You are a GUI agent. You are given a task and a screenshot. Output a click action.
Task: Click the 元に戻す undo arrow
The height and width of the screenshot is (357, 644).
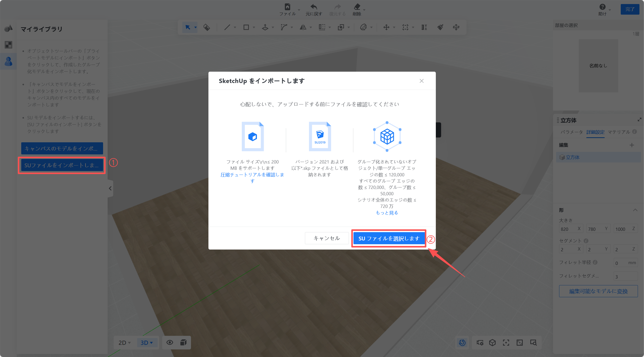click(x=314, y=7)
